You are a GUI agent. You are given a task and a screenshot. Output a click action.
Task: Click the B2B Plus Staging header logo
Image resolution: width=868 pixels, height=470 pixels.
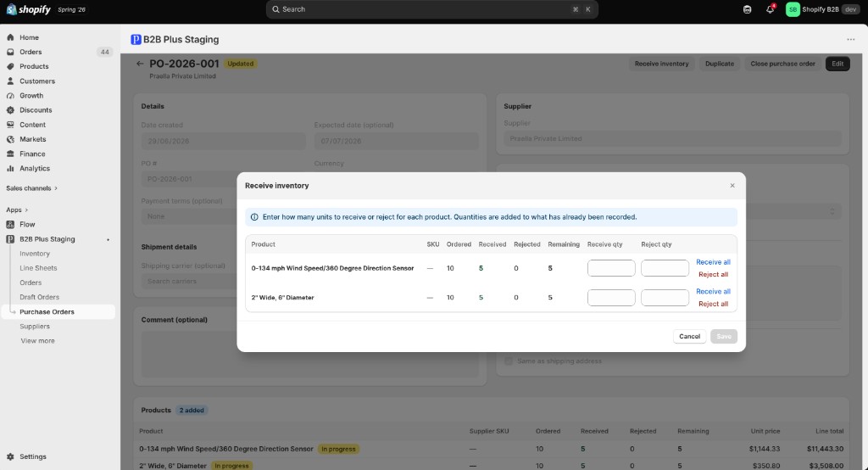point(136,39)
